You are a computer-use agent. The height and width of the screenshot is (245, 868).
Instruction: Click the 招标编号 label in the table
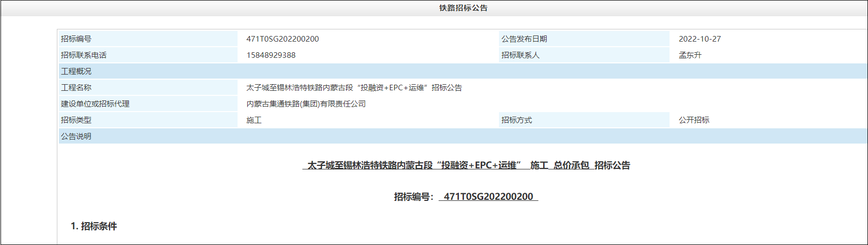(x=76, y=39)
